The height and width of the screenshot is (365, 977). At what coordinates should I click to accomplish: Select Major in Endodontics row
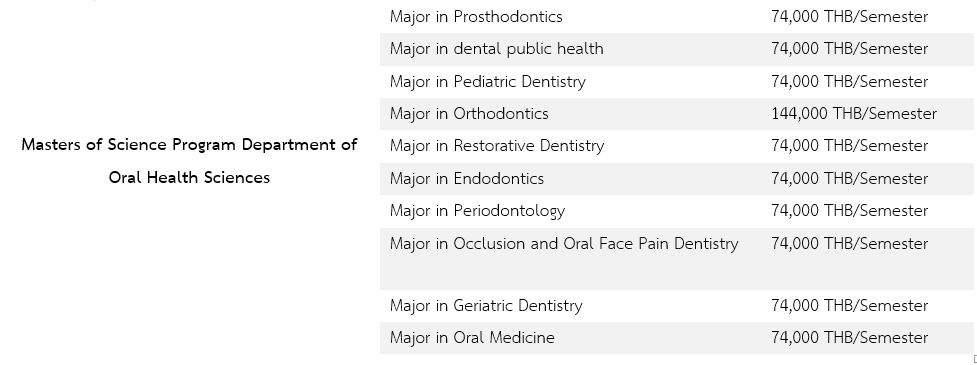click(x=677, y=179)
